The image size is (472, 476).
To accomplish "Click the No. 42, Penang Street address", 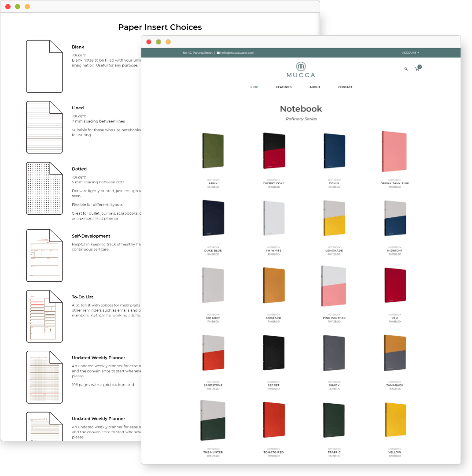I will pyautogui.click(x=198, y=53).
